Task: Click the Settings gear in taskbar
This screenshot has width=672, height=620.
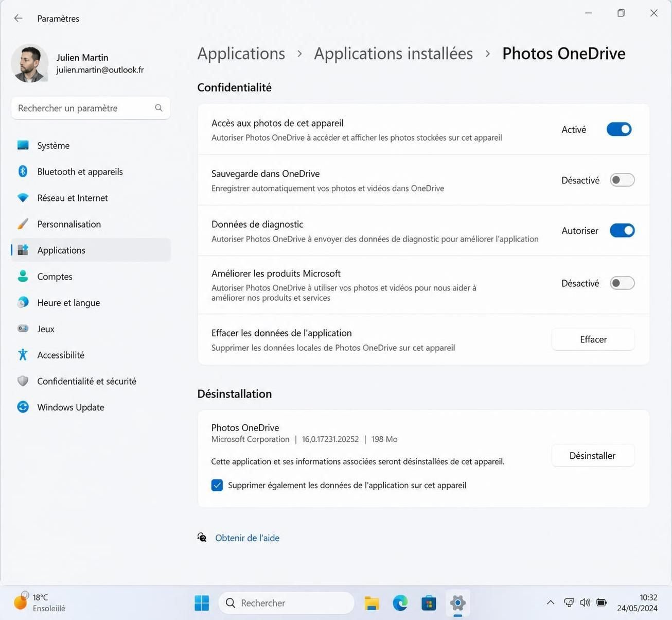Action: pos(457,602)
